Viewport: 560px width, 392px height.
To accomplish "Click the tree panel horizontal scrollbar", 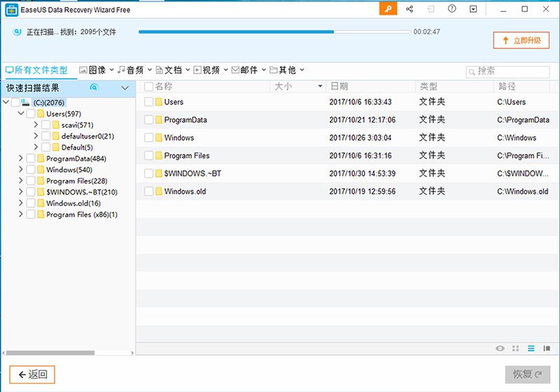I will click(x=50, y=353).
